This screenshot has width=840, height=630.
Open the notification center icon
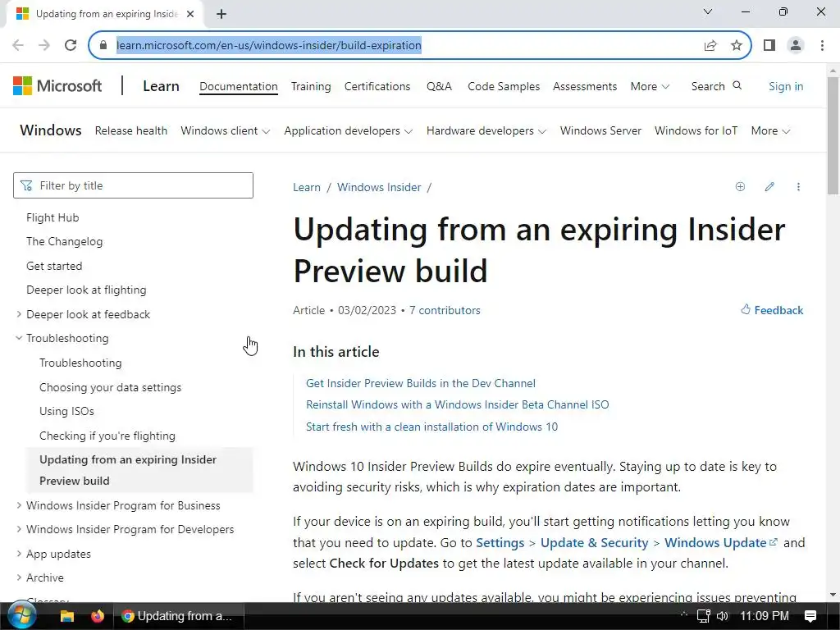(x=810, y=616)
